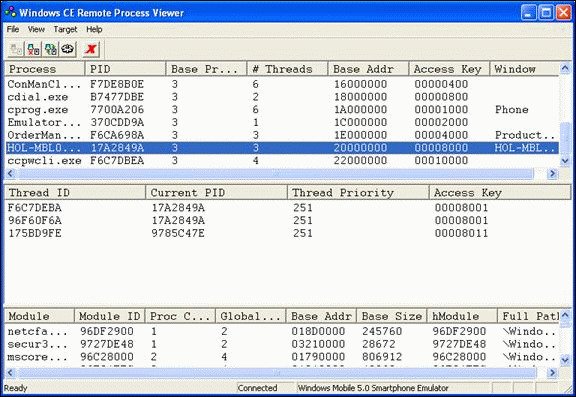
Task: Select thread F6C7DEBA
Action: point(35,208)
